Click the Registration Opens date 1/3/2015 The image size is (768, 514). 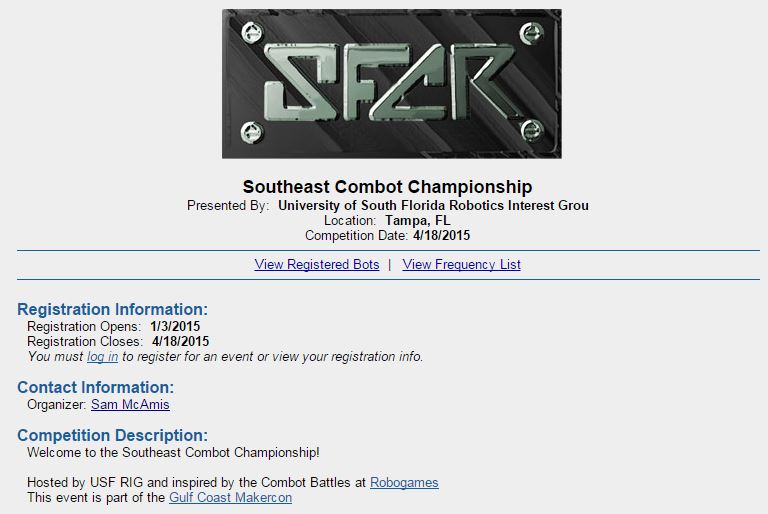[175, 327]
